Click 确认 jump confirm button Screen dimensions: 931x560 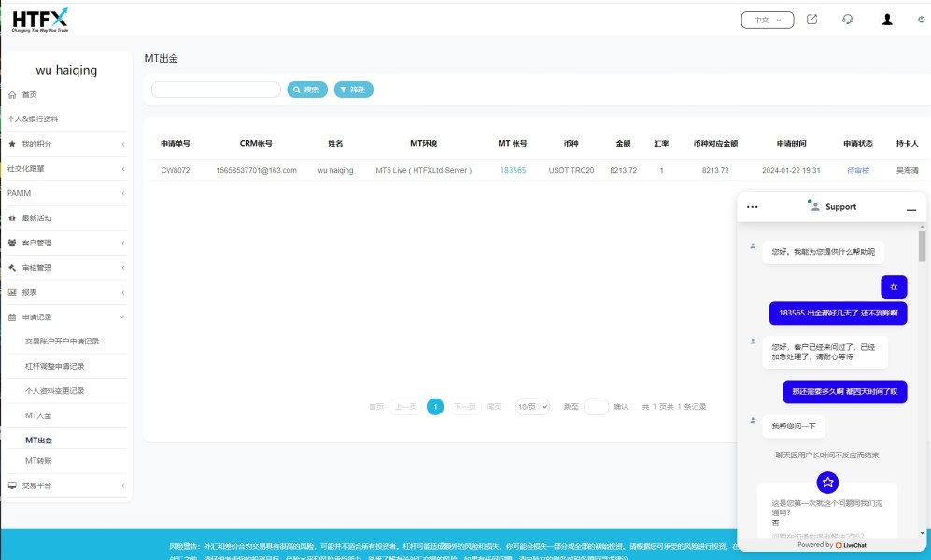pos(621,407)
